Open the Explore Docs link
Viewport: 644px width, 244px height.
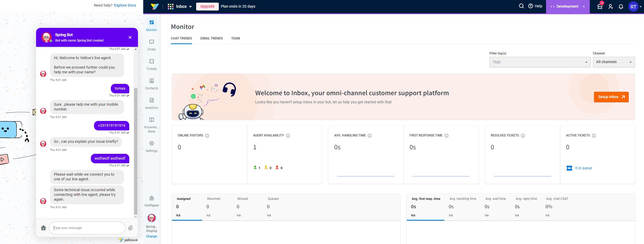tap(125, 5)
